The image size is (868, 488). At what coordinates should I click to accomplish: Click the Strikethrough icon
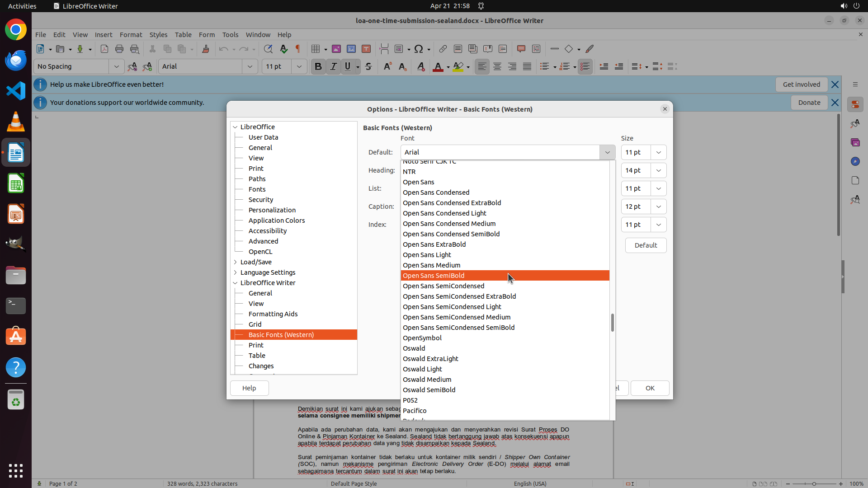[368, 66]
